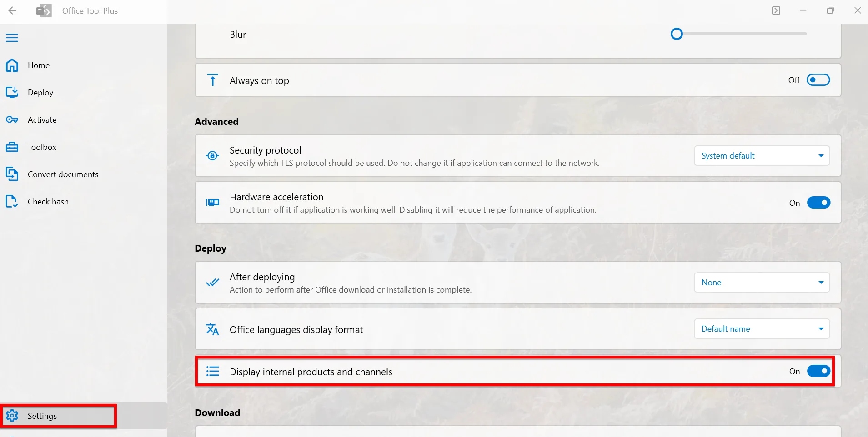The width and height of the screenshot is (868, 437).
Task: Click the Office languages translate icon
Action: point(212,329)
